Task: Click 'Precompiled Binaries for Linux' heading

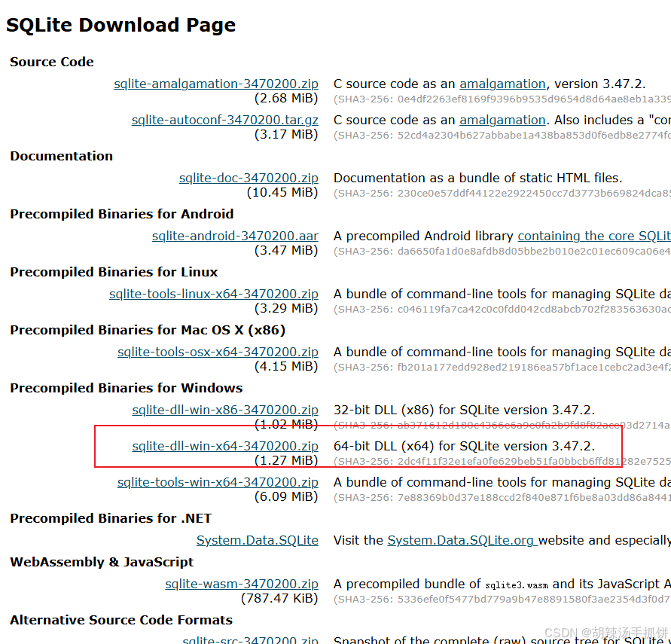Action: click(x=114, y=272)
